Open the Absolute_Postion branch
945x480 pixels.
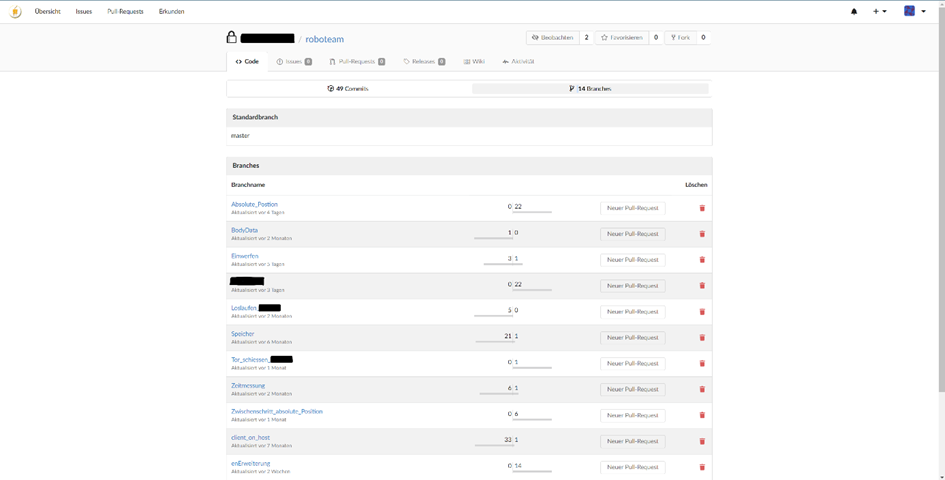click(x=254, y=204)
